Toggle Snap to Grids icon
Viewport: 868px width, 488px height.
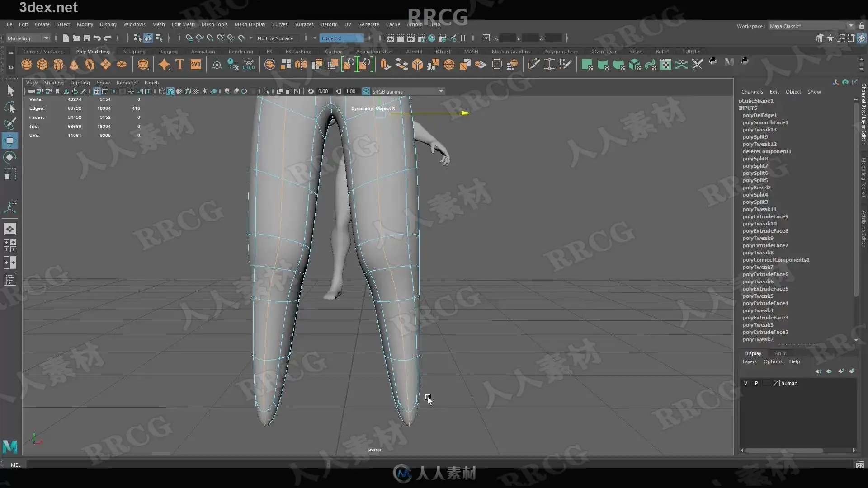pyautogui.click(x=189, y=38)
